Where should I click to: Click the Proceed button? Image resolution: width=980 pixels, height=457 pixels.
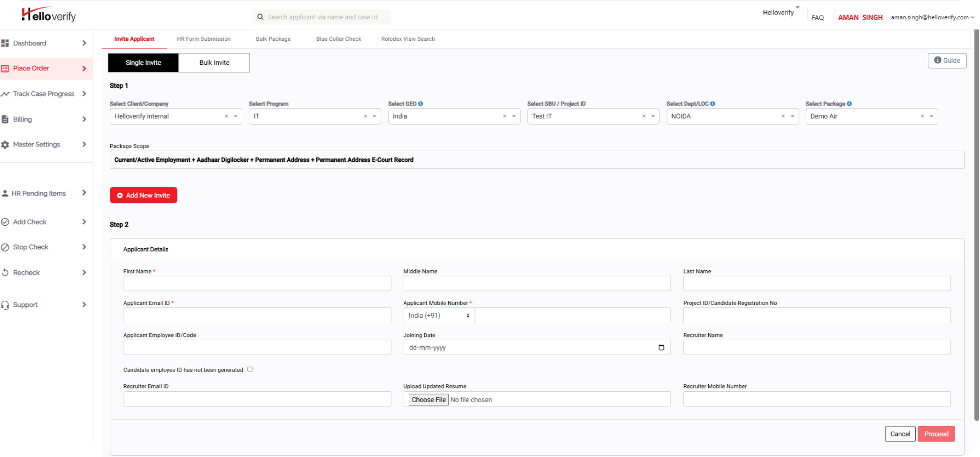click(x=936, y=434)
